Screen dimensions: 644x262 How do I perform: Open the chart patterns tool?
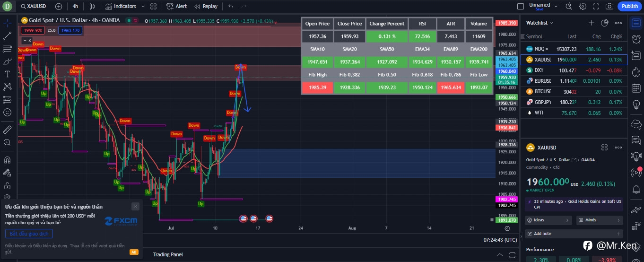coord(7,87)
